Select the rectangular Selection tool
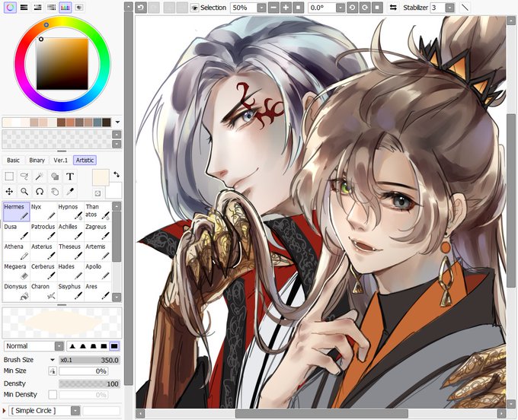 9,177
